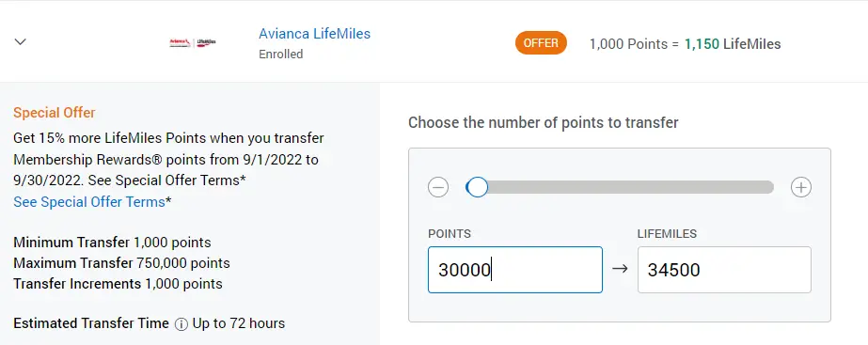Click the orange OFFER badge
Image resolution: width=868 pixels, height=345 pixels.
[541, 43]
